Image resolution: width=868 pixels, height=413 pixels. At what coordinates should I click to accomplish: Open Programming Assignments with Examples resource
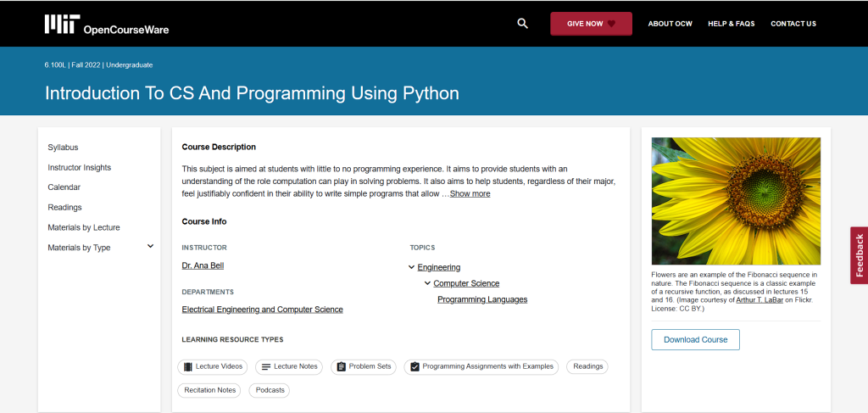(481, 366)
